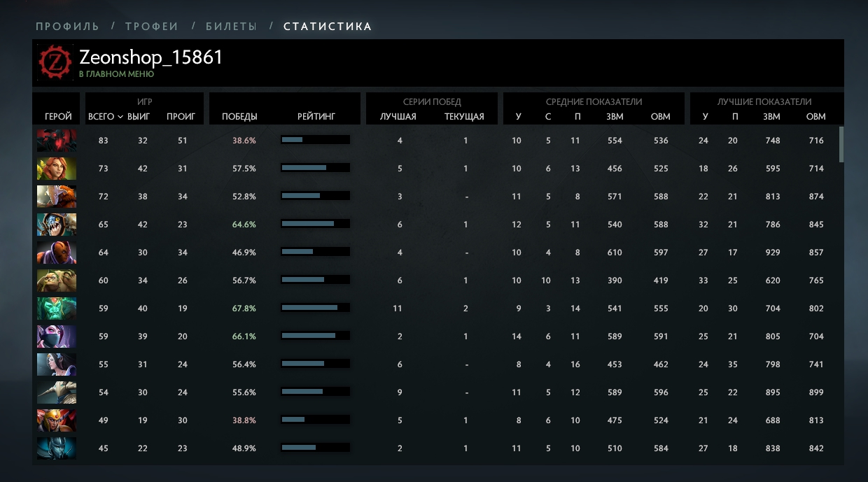Screen dimensions: 868x482
Task: Click rating bar in the 67.8% row
Action: 315,308
